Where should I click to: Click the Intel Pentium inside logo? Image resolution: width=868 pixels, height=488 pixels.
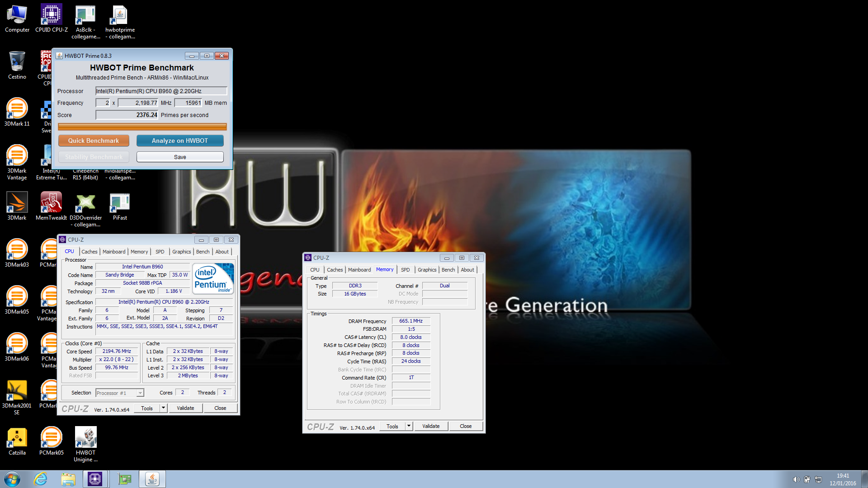[213, 279]
